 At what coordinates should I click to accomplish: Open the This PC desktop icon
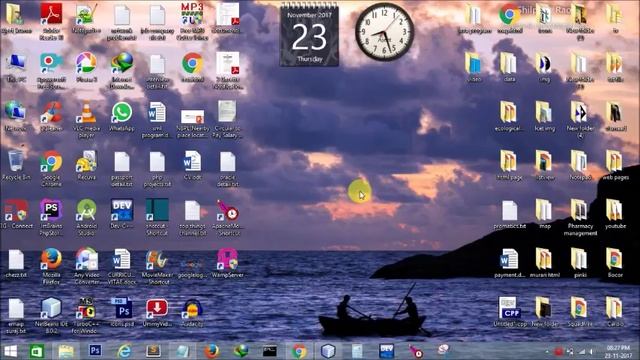pos(16,67)
